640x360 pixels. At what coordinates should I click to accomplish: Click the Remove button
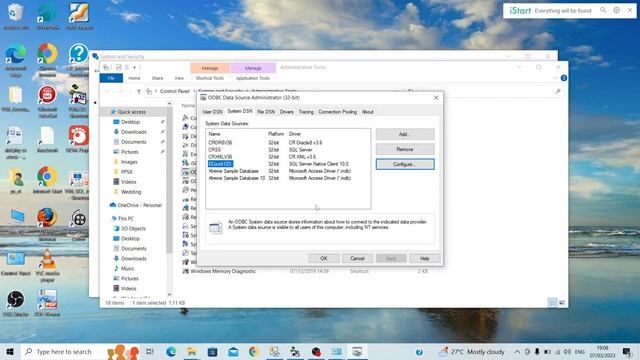405,149
